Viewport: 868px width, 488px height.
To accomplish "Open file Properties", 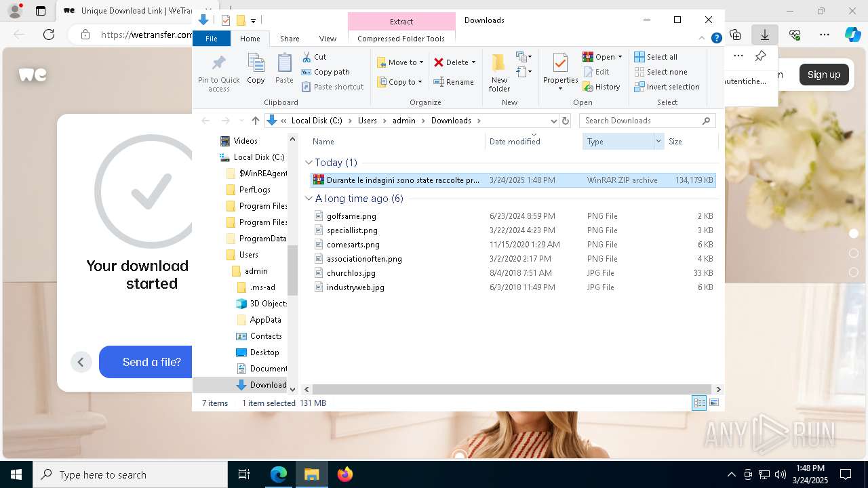I will 560,73.
